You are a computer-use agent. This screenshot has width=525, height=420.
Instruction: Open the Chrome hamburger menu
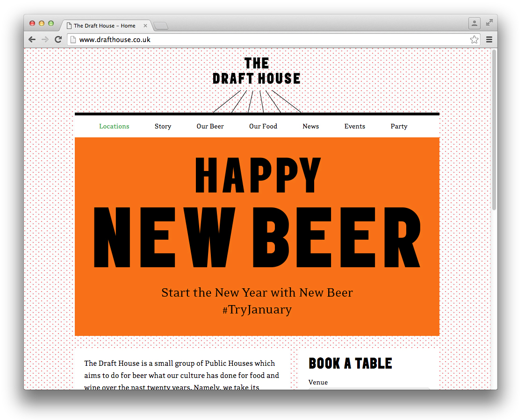click(489, 40)
